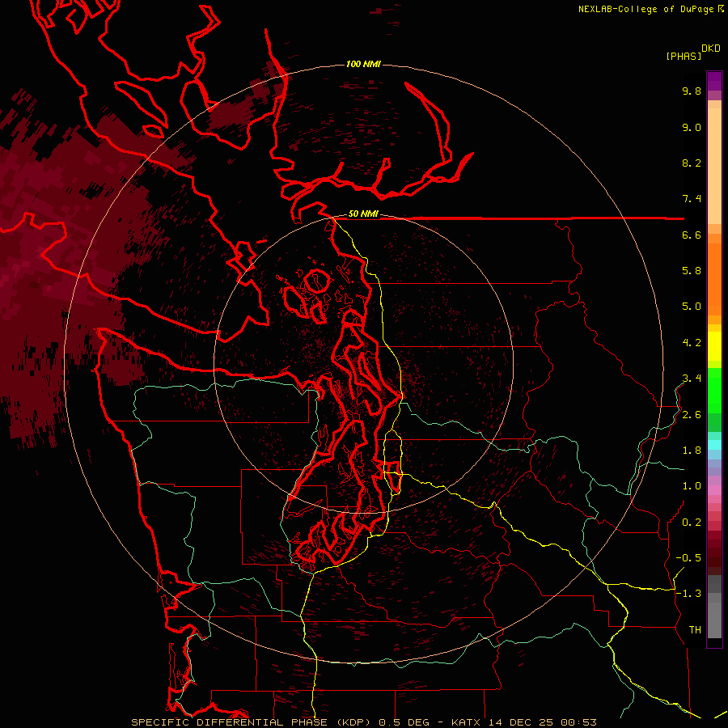Click the 3.4 value on the legend
This screenshot has height=728, width=728.
coord(692,379)
